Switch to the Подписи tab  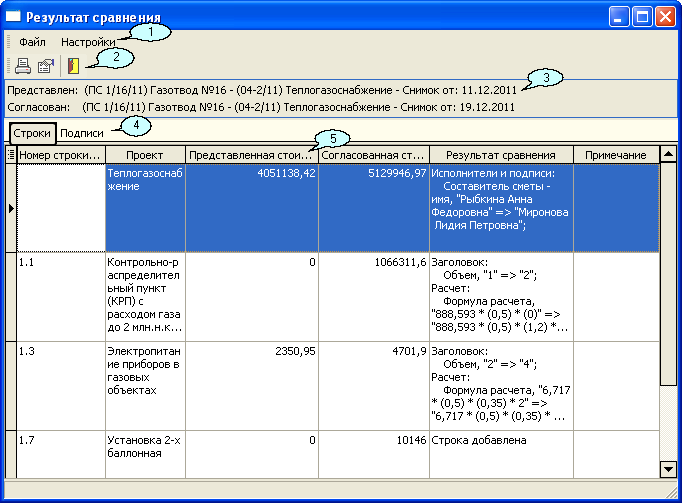pos(82,133)
